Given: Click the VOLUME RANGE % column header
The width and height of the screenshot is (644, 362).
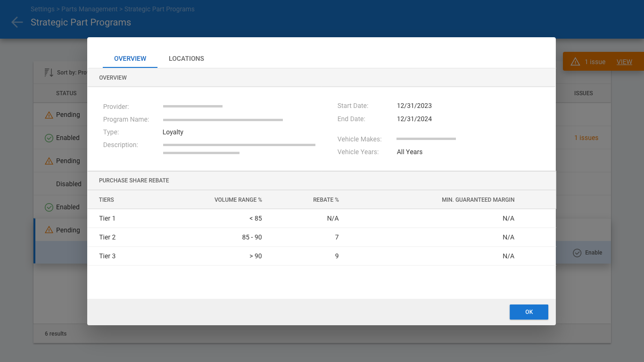Looking at the screenshot, I should pos(238,200).
